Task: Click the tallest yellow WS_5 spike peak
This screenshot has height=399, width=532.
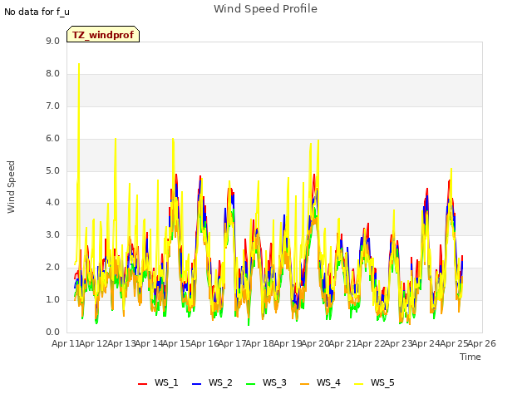Action: (x=79, y=64)
